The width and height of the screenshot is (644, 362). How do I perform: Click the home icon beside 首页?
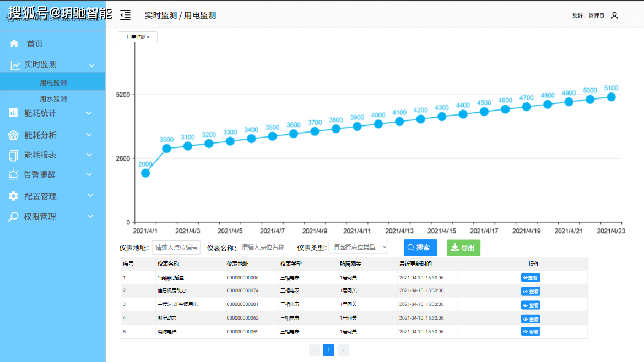[14, 43]
